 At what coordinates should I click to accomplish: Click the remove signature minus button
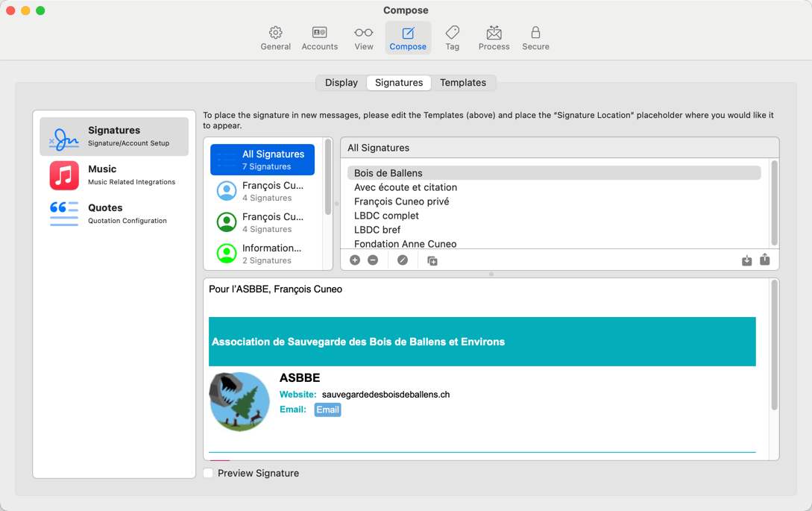373,260
